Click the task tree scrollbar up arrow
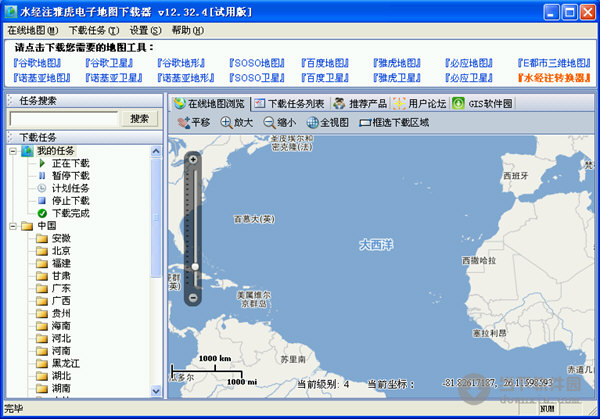600x419 pixels. 156,151
